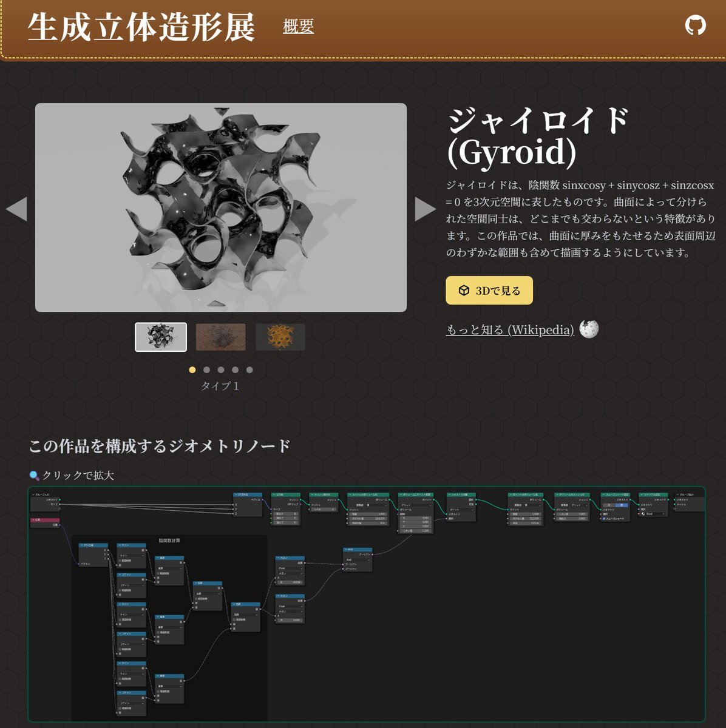Screen dimensions: 726x728
Task: Click the ジャイロイド (Gyroid) heading
Action: [538, 136]
